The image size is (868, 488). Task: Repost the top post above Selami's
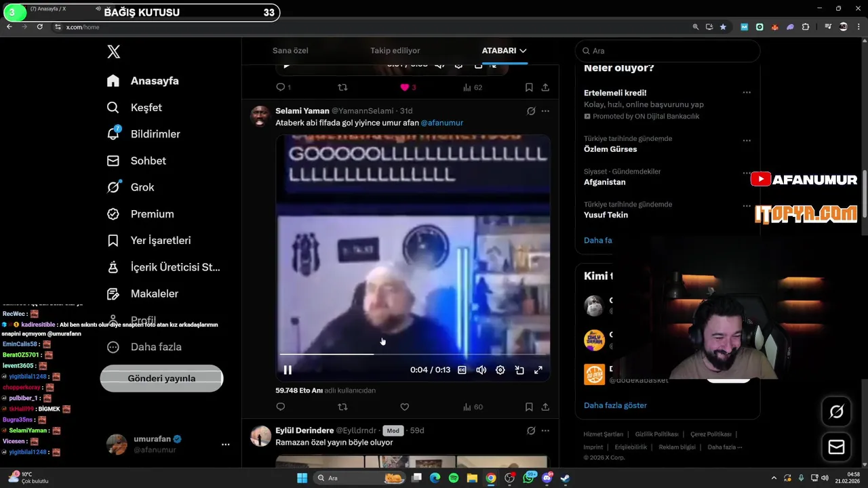342,87
